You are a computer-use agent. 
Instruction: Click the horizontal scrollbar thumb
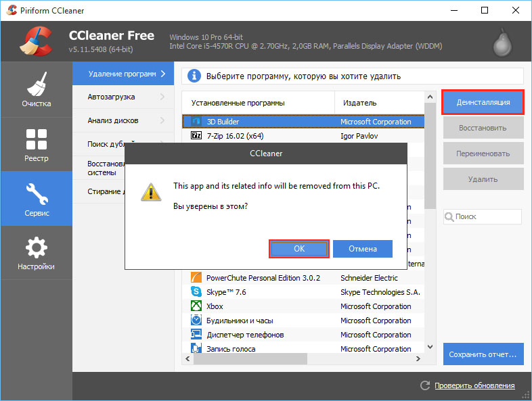250,358
